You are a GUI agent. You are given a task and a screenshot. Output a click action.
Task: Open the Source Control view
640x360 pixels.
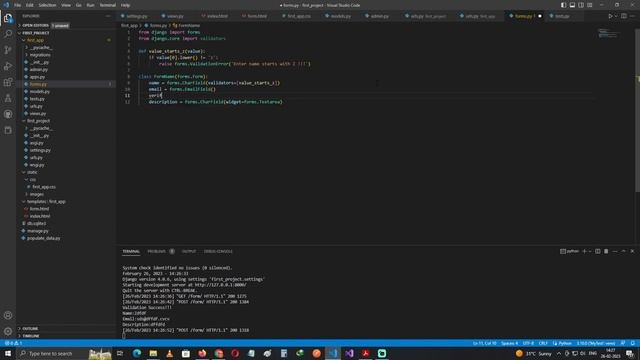click(8, 50)
